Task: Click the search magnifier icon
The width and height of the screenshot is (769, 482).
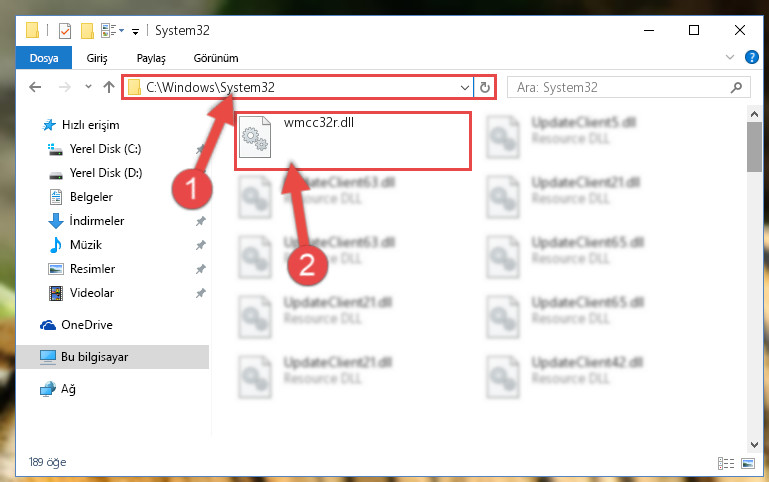Action: coord(736,87)
